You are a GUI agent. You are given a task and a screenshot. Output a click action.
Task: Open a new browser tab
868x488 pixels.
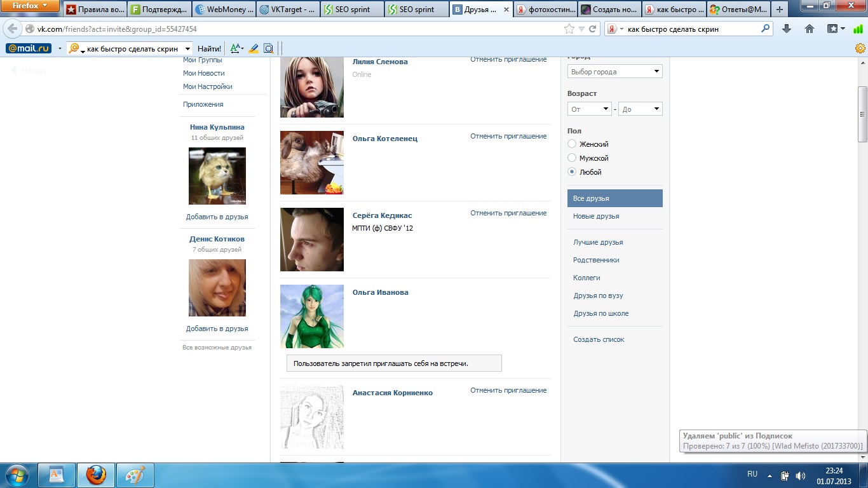coord(780,10)
